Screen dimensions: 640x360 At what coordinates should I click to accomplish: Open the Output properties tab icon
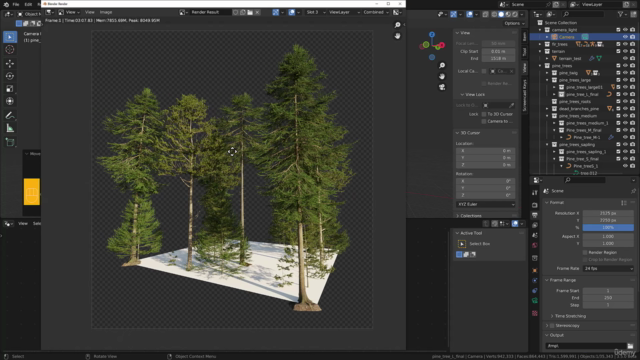(535, 215)
